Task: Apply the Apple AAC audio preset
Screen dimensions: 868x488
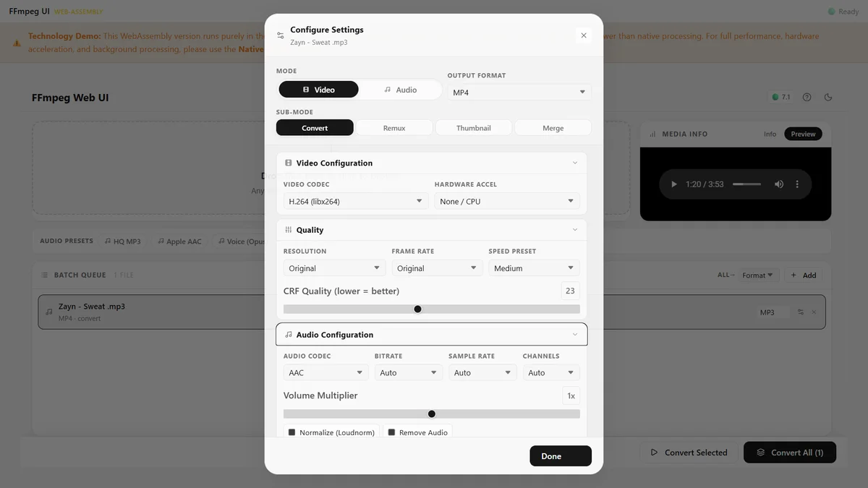Action: [x=179, y=241]
